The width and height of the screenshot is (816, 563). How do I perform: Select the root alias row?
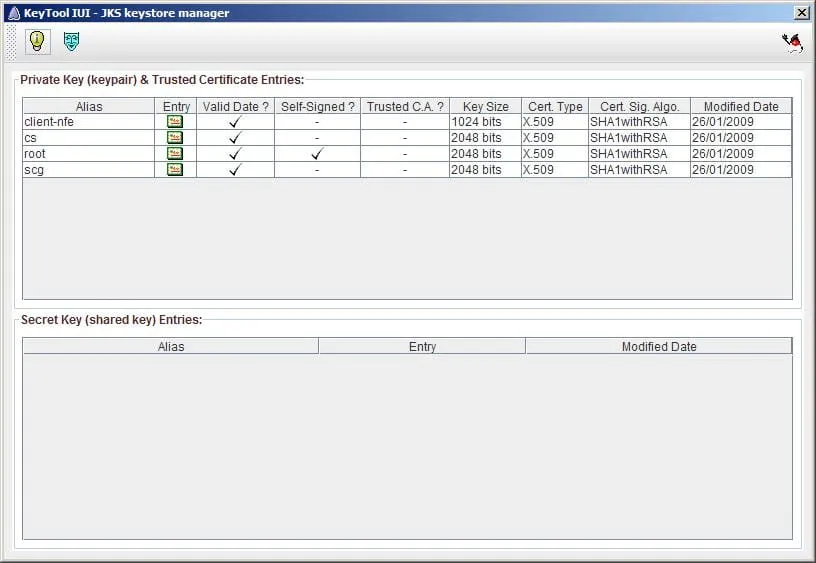[88, 153]
